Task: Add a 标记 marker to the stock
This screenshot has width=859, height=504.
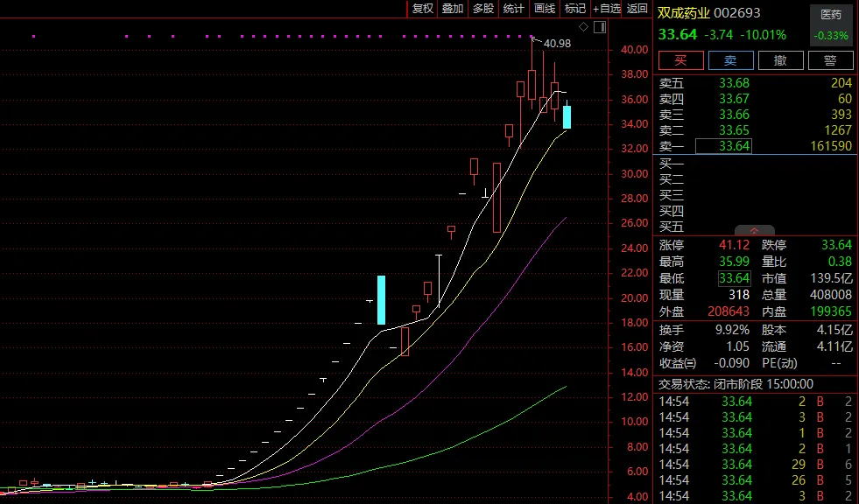Action: coord(575,9)
